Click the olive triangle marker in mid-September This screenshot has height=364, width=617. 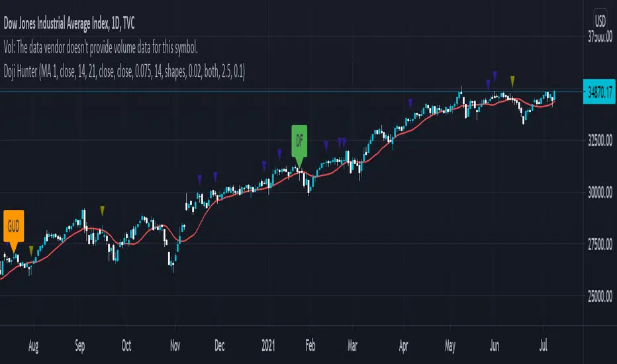click(103, 211)
